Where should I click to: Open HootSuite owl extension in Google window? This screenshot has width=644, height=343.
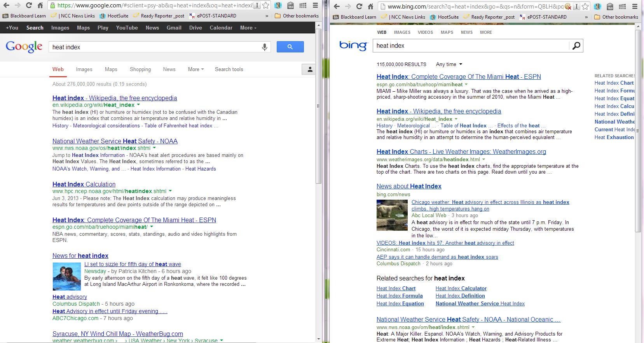point(278,5)
